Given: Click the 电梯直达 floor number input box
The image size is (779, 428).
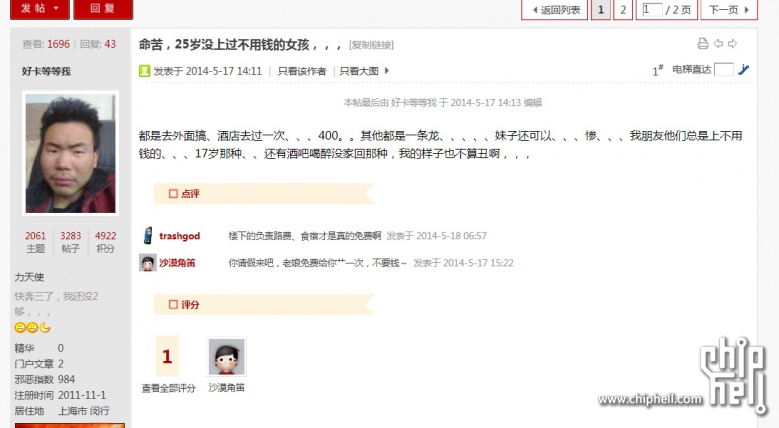Looking at the screenshot, I should pyautogui.click(x=724, y=70).
